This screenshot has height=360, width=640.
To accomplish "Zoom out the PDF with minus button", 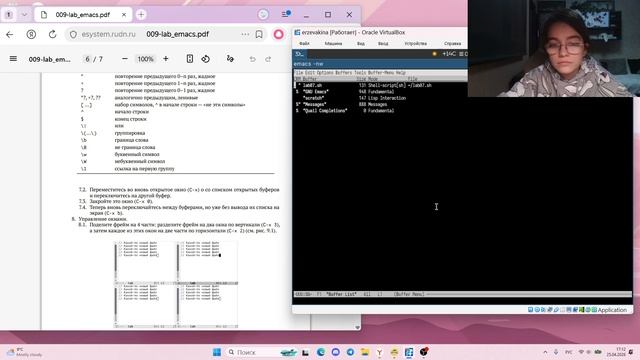I will [125, 59].
